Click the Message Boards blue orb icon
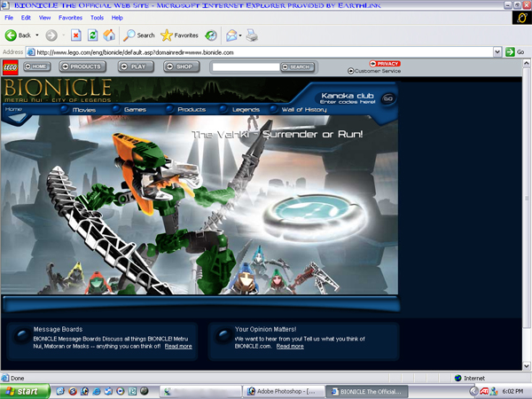Viewport: 532px width, 399px height. 21,335
